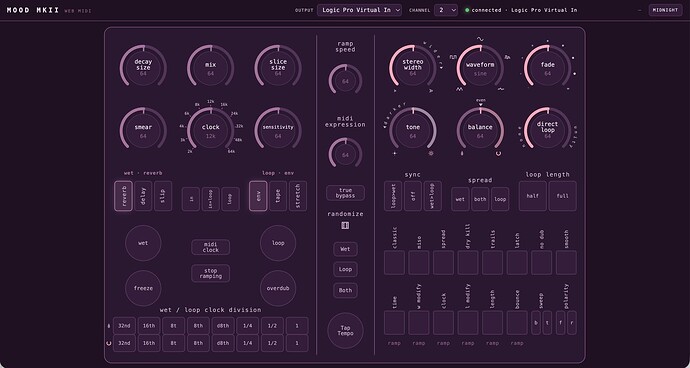Toggle the time ramp dip switch
690x368 pixels.
(394, 323)
